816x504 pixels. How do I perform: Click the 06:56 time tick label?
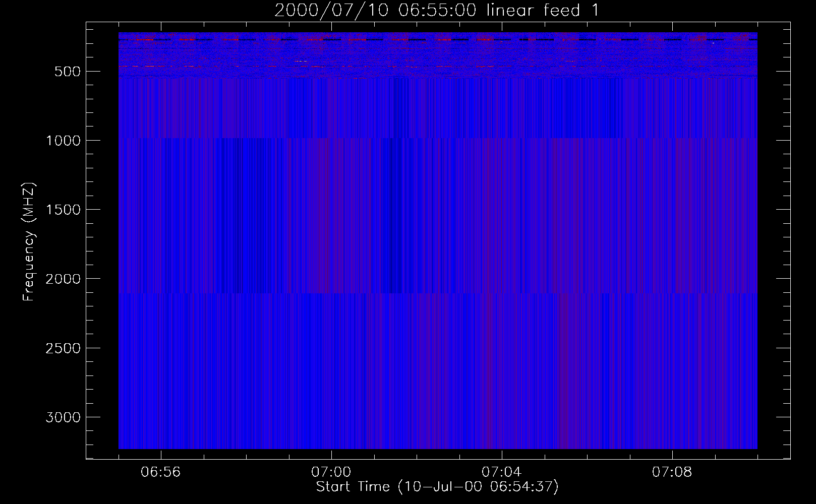(161, 472)
